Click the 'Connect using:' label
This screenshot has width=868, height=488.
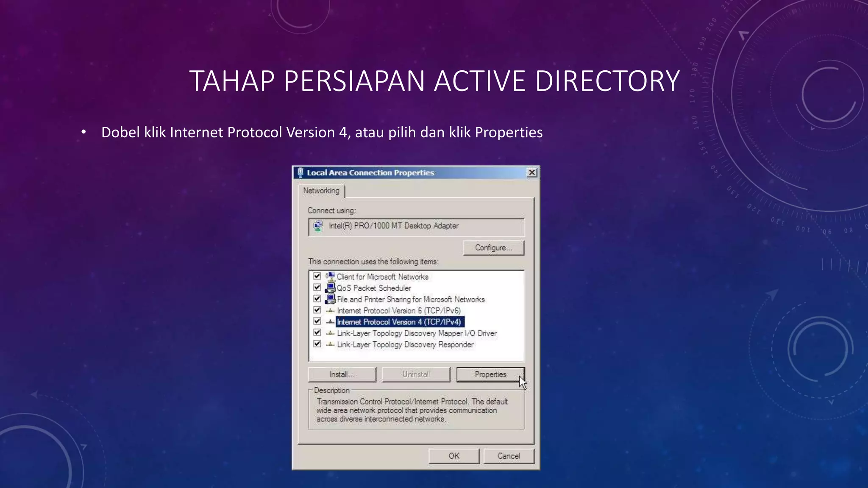coord(331,211)
